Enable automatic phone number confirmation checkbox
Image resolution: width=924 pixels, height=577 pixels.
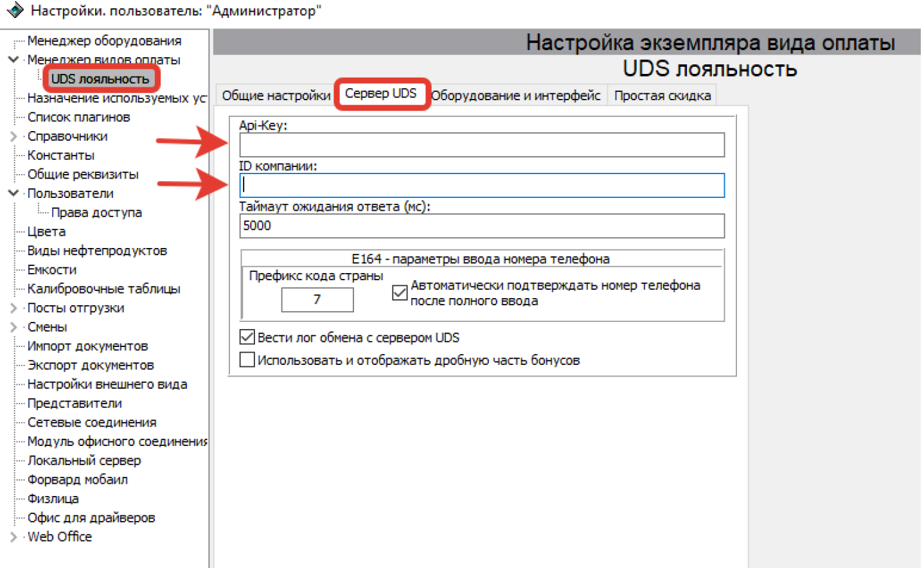click(x=400, y=293)
